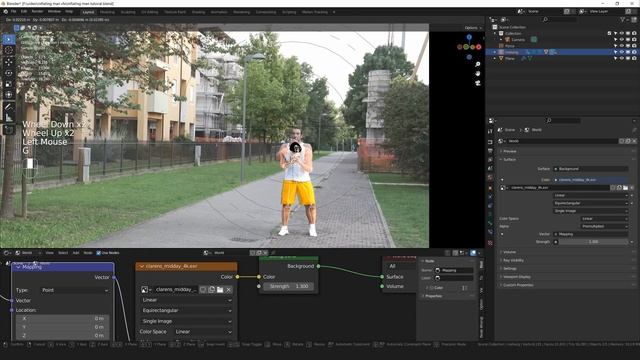Expand the Viewport Display panel in World properties

click(516, 277)
